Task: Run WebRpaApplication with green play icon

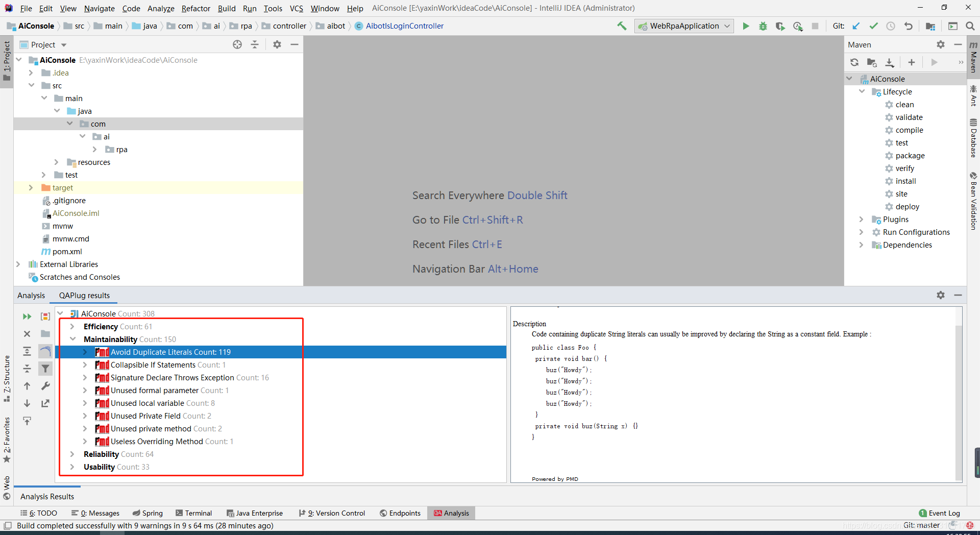Action: [x=746, y=26]
